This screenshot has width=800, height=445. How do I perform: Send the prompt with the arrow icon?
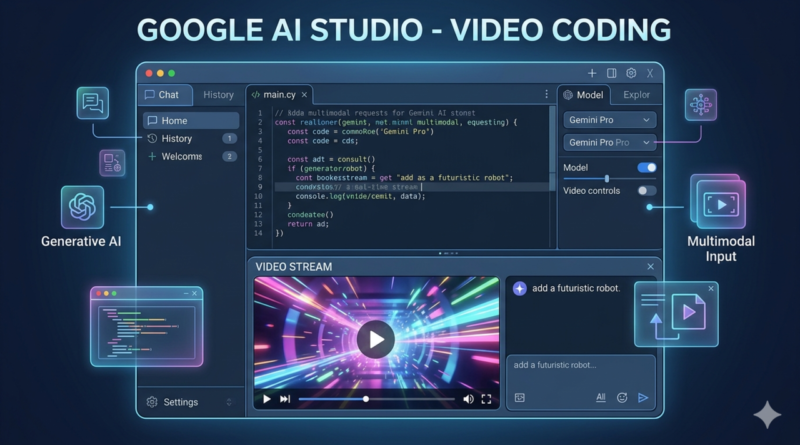tap(643, 398)
